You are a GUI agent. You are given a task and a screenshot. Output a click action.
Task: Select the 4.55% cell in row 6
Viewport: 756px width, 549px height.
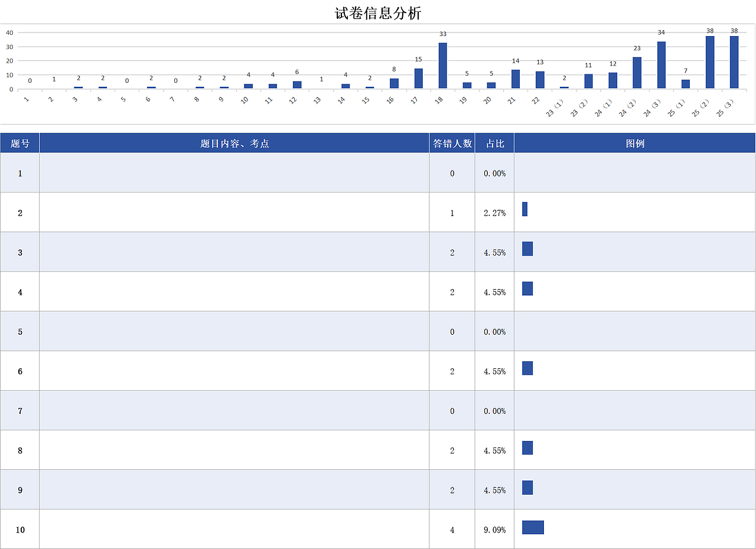point(495,371)
